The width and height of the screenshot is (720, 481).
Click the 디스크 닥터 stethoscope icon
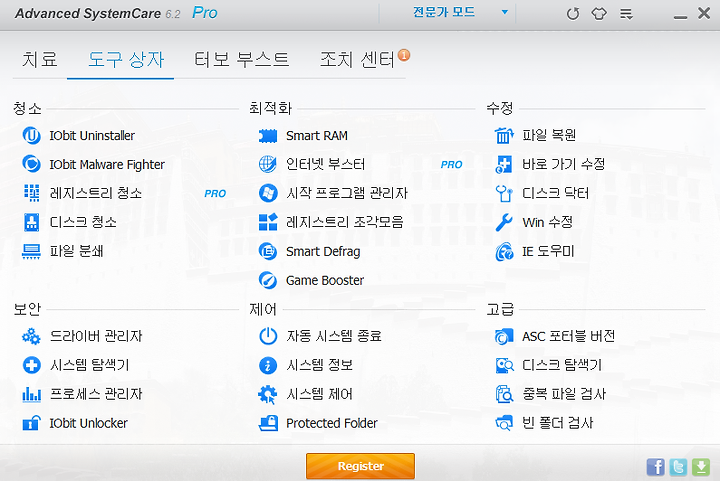504,193
